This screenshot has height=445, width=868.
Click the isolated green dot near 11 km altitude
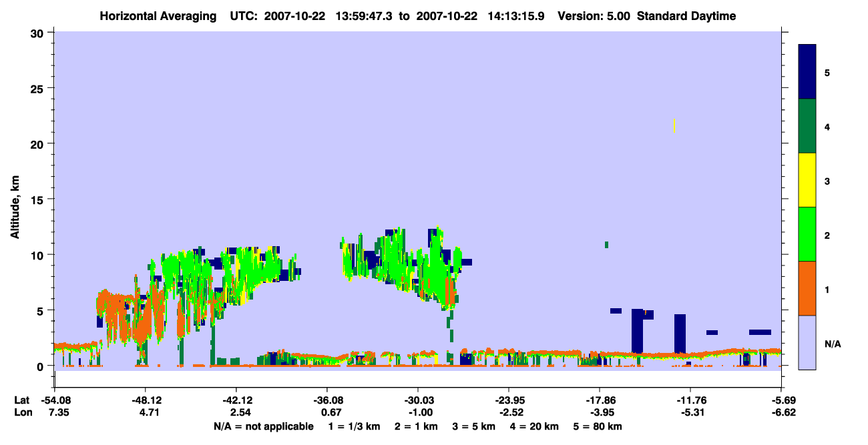[606, 245]
